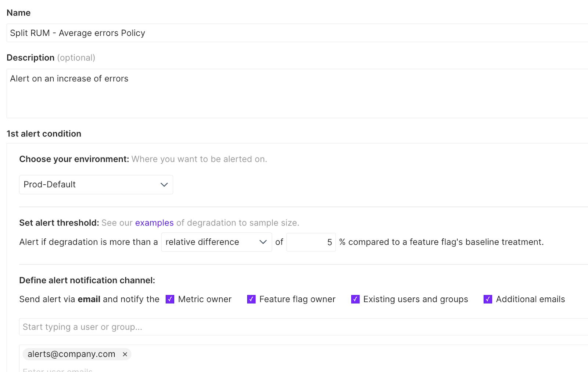Viewport: 588px width, 372px height.
Task: Focus the Description text area
Action: (294, 93)
